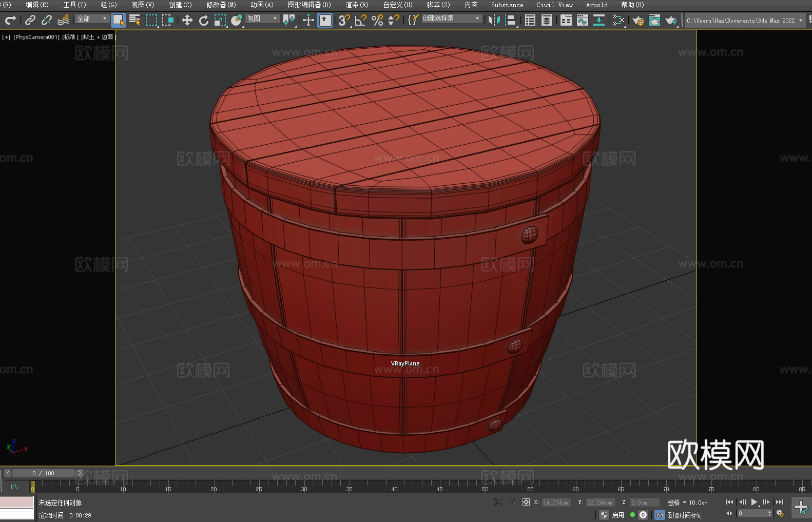Viewport: 812px width, 522px height.
Task: Select the Bind to Space Warp tool
Action: [63, 20]
